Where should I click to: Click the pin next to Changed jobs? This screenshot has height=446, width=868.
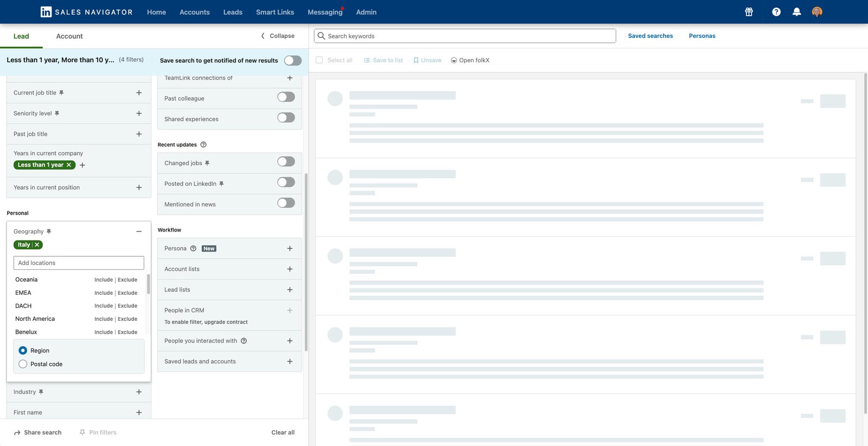[207, 163]
